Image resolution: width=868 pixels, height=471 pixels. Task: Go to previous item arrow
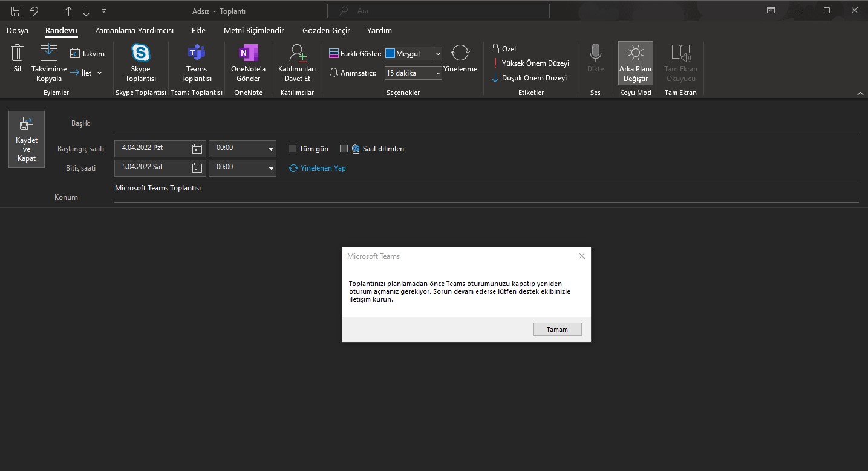[68, 11]
